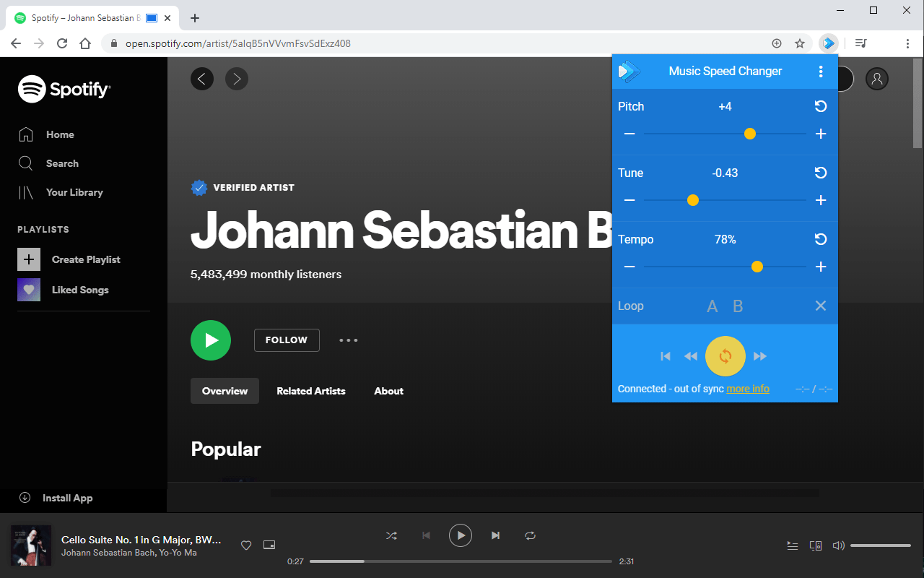Set loop point A in Music Speed Changer
924x578 pixels.
[712, 306]
